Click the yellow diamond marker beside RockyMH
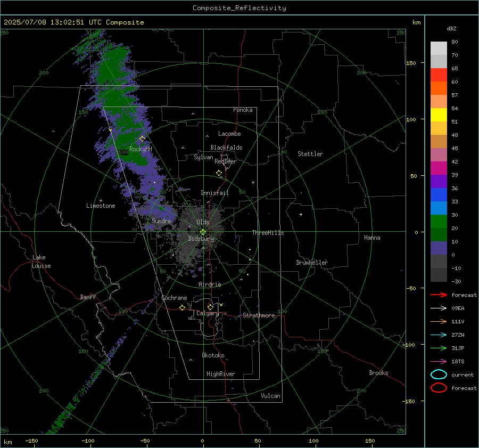 142,139
